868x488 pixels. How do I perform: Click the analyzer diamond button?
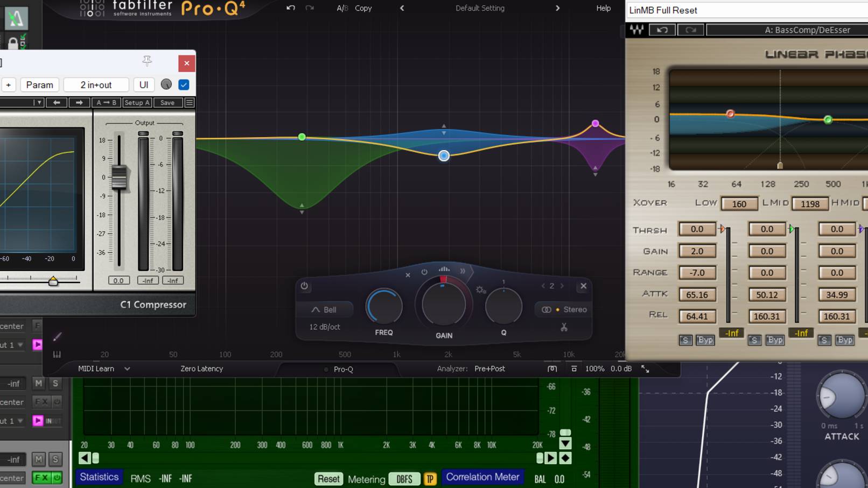click(565, 458)
